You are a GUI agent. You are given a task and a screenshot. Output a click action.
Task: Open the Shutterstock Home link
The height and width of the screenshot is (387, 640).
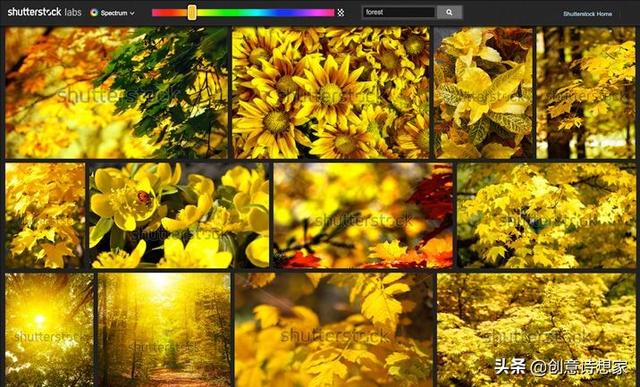[x=587, y=14]
